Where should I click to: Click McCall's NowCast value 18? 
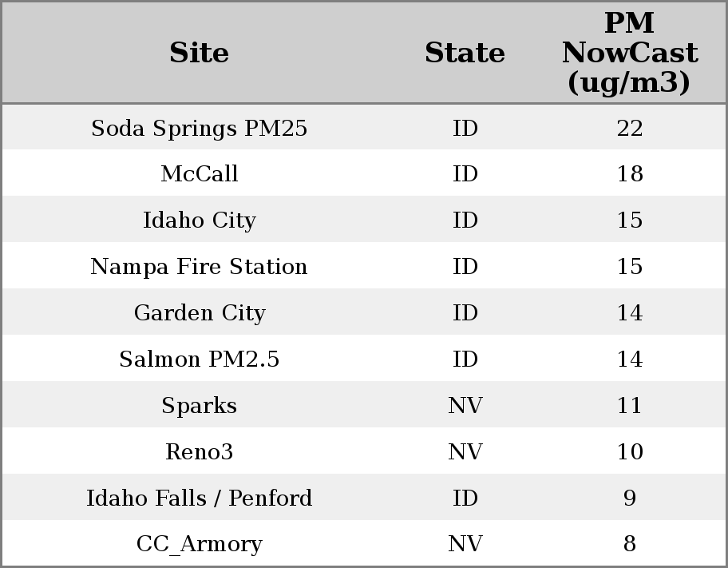click(629, 174)
